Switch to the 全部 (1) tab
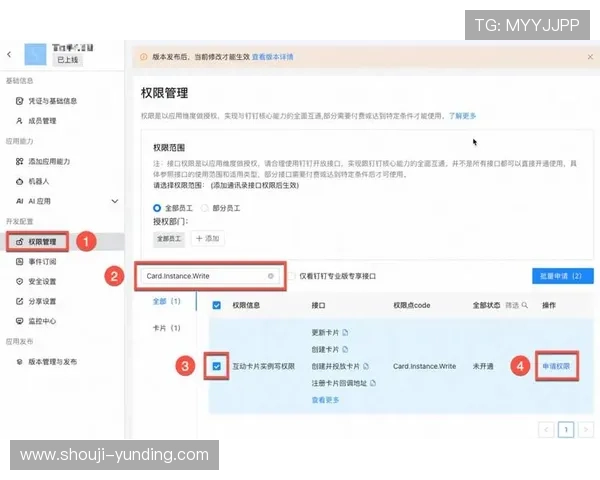 point(166,302)
